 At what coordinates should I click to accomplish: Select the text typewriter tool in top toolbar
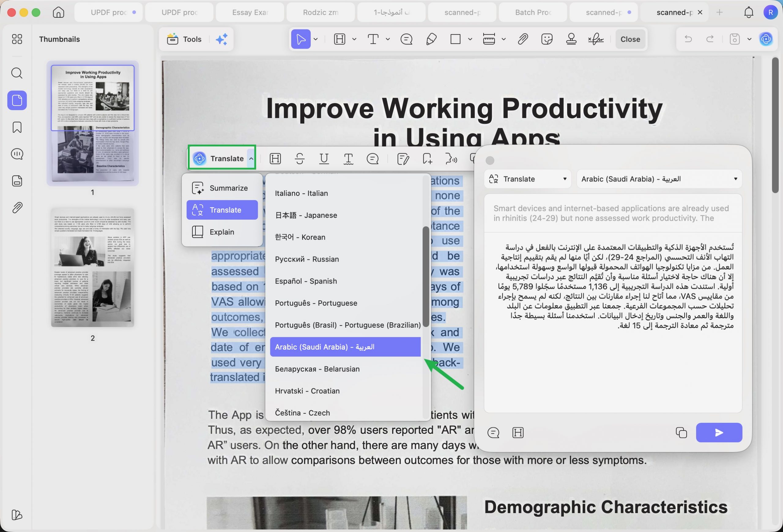(x=373, y=39)
